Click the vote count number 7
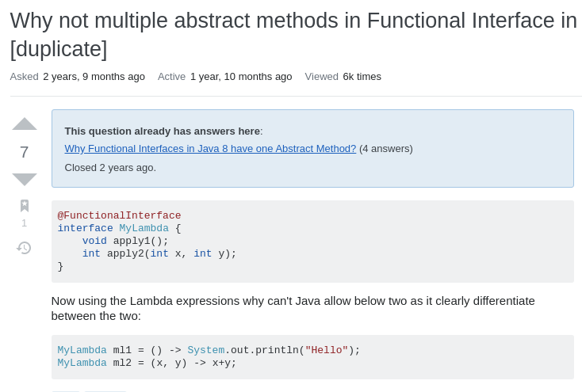The image size is (582, 392). coord(25,152)
